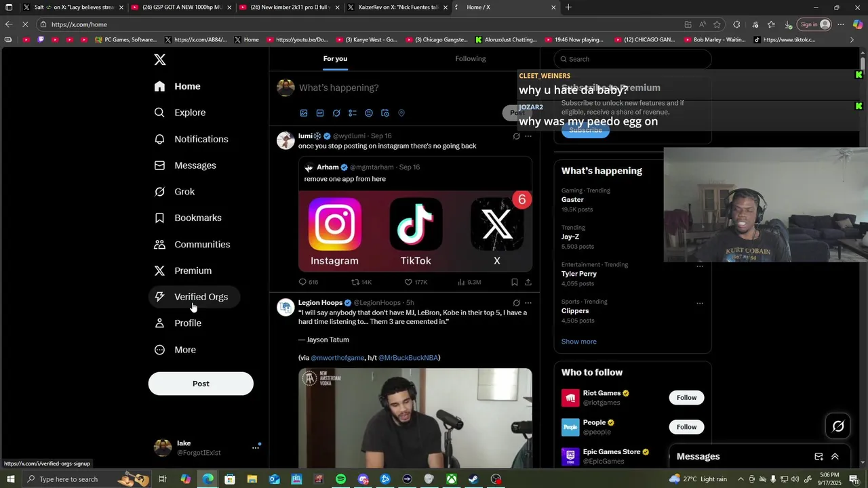Expand the More menu in sidebar
The width and height of the screenshot is (868, 488).
176,350
